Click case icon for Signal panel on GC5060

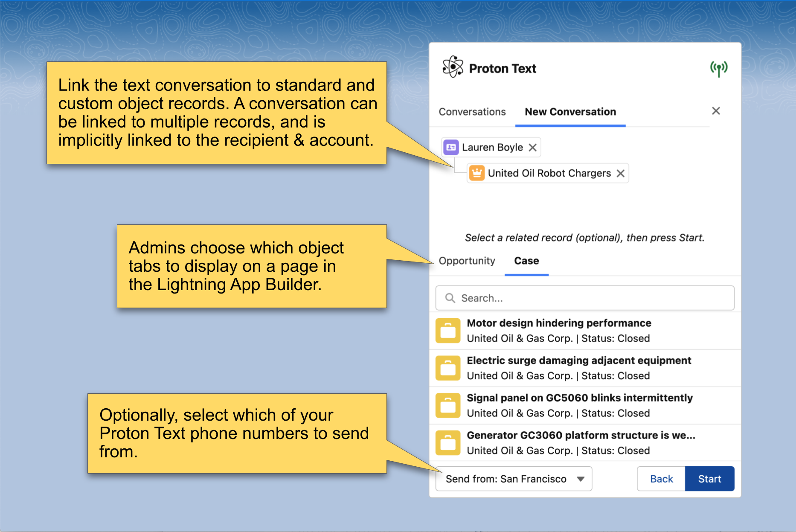448,405
